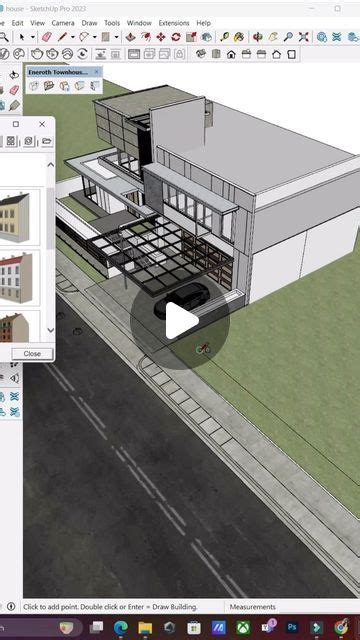Click third Eneroth Townhouse toolbar icon

coord(64,86)
